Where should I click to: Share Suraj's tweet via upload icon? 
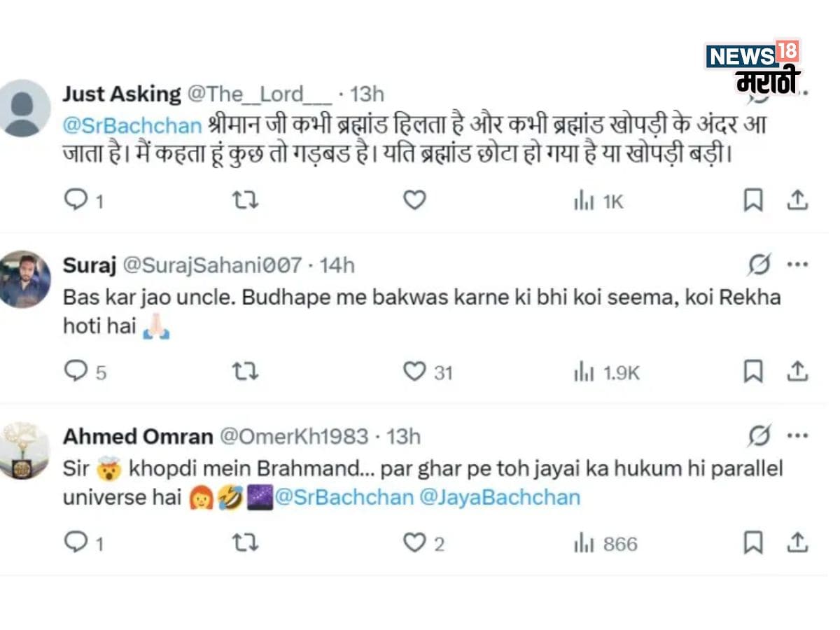tap(797, 372)
